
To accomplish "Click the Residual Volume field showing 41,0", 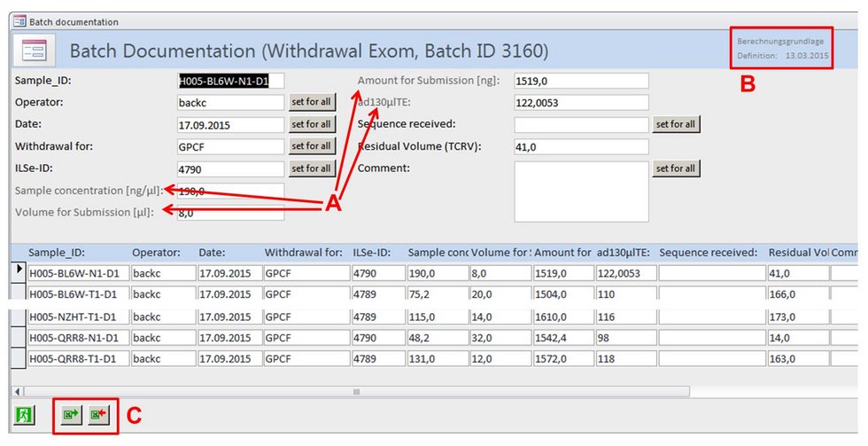I will pyautogui.click(x=581, y=147).
